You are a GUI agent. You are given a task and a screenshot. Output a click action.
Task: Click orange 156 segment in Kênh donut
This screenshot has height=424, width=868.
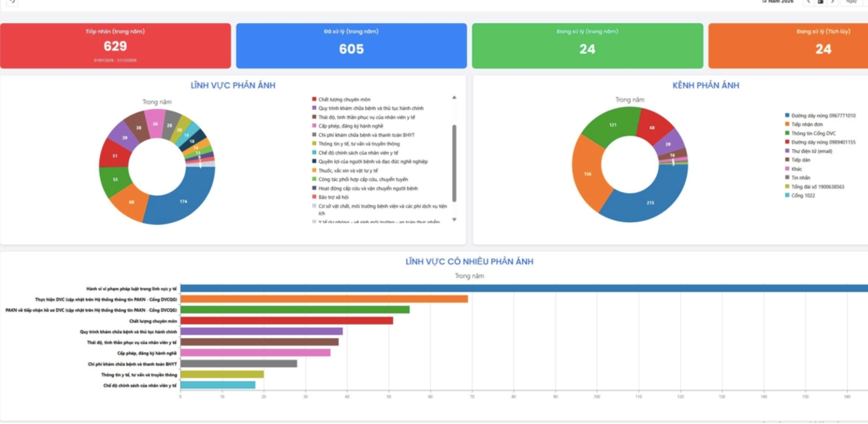587,174
